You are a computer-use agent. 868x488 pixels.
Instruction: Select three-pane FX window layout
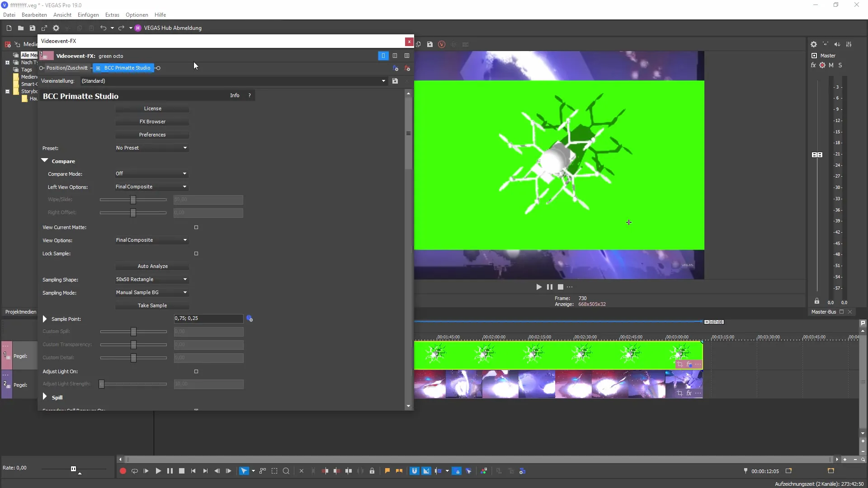coord(407,56)
